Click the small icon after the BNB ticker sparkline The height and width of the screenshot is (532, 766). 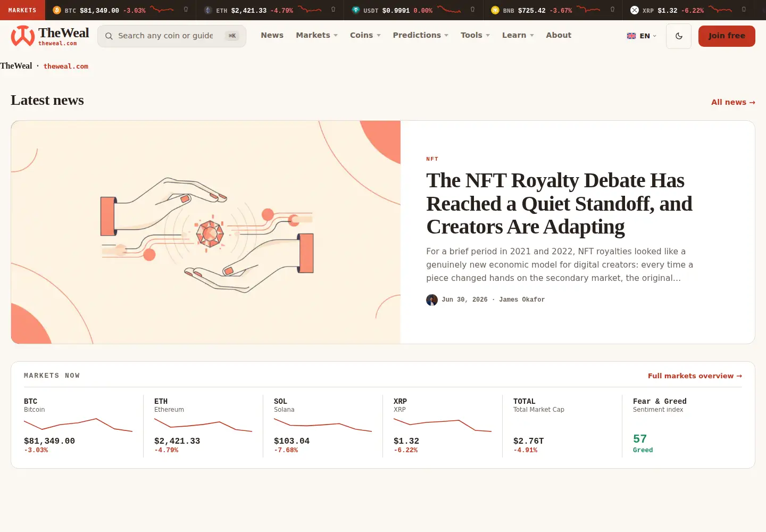[612, 10]
